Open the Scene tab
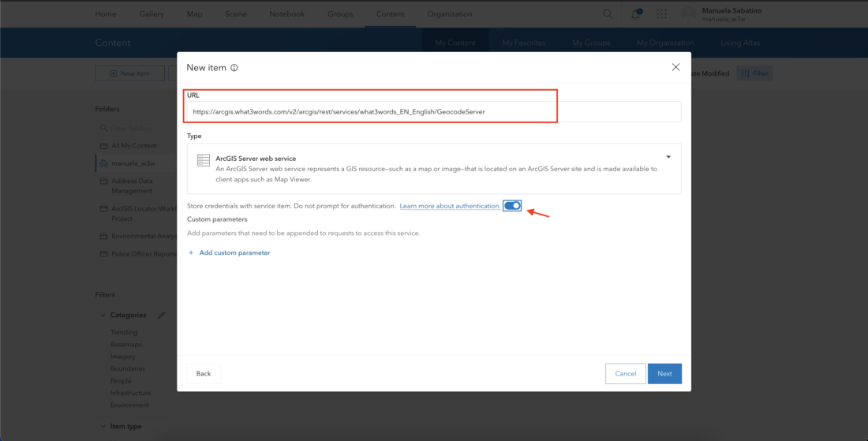 tap(236, 14)
